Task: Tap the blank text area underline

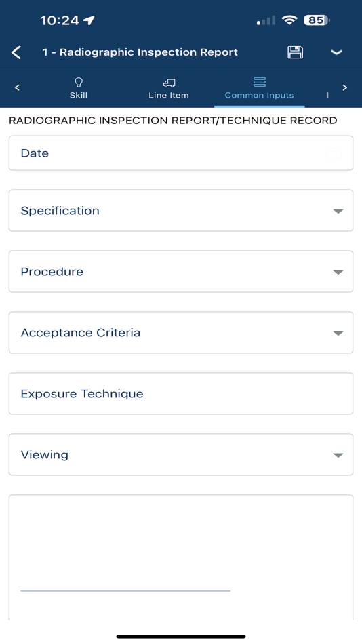Action: (x=125, y=590)
